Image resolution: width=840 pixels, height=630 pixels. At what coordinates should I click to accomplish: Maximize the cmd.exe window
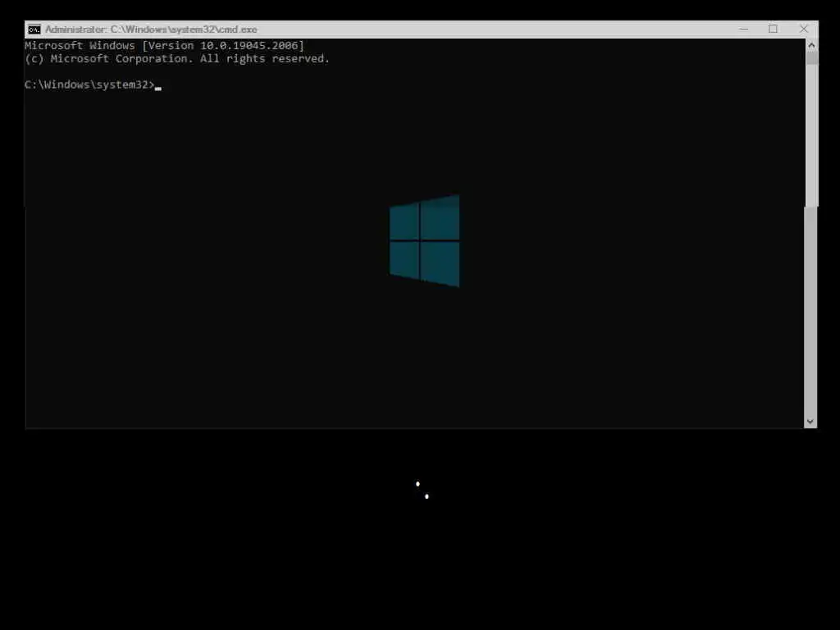coord(773,29)
